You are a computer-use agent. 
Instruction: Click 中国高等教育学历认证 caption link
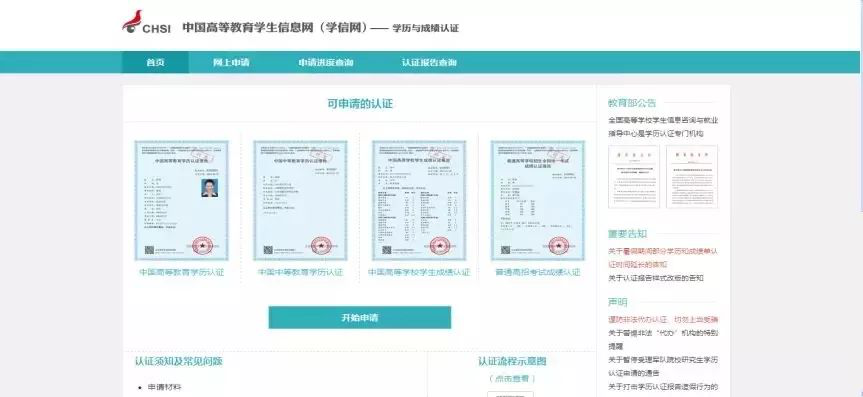pyautogui.click(x=182, y=272)
